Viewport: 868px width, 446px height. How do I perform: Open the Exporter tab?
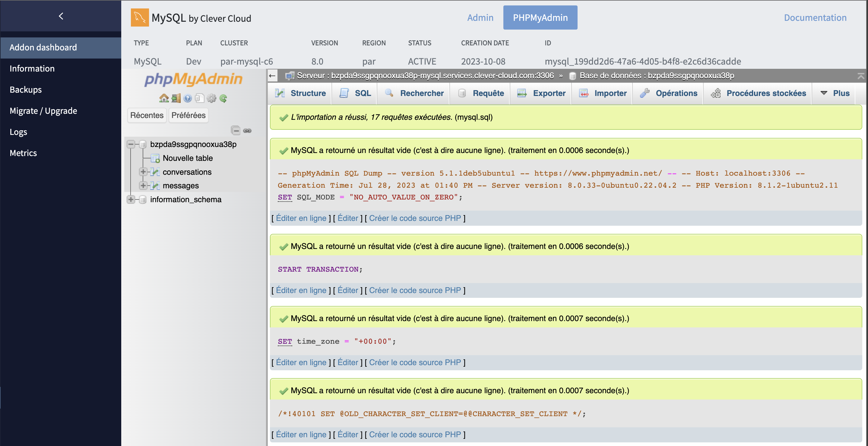(541, 93)
